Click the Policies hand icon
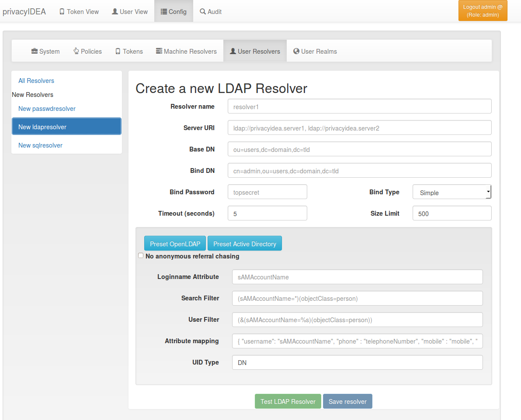 pyautogui.click(x=76, y=51)
